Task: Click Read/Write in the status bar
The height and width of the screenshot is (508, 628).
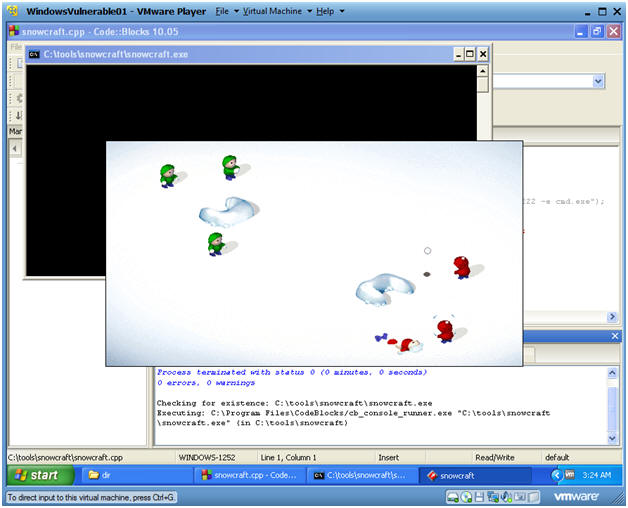Action: (x=495, y=457)
